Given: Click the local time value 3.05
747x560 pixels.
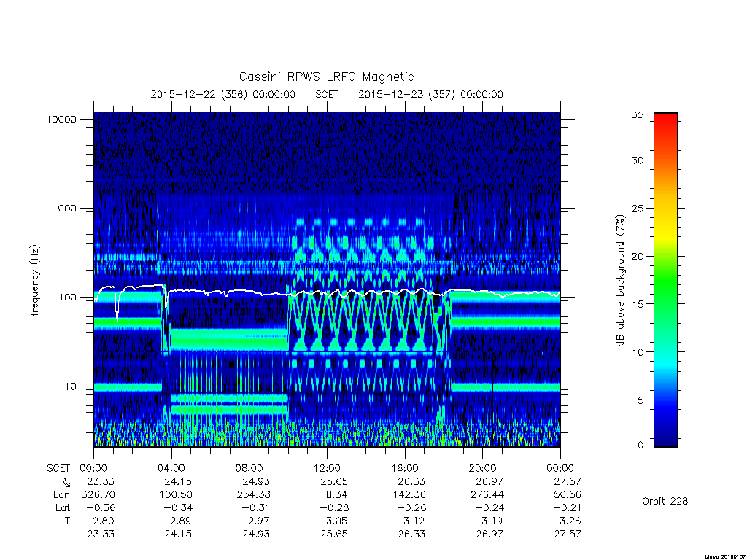Looking at the screenshot, I should [x=337, y=521].
